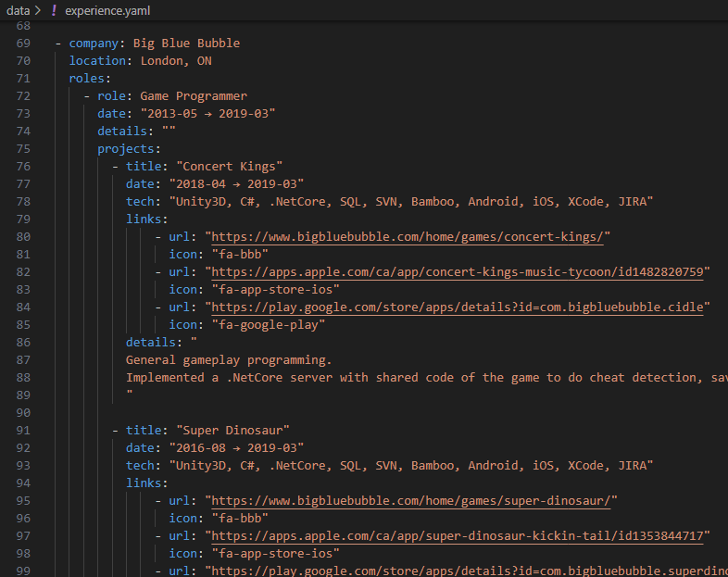Click the data folder in breadcrumb
This screenshot has height=577, width=728.
tap(19, 11)
